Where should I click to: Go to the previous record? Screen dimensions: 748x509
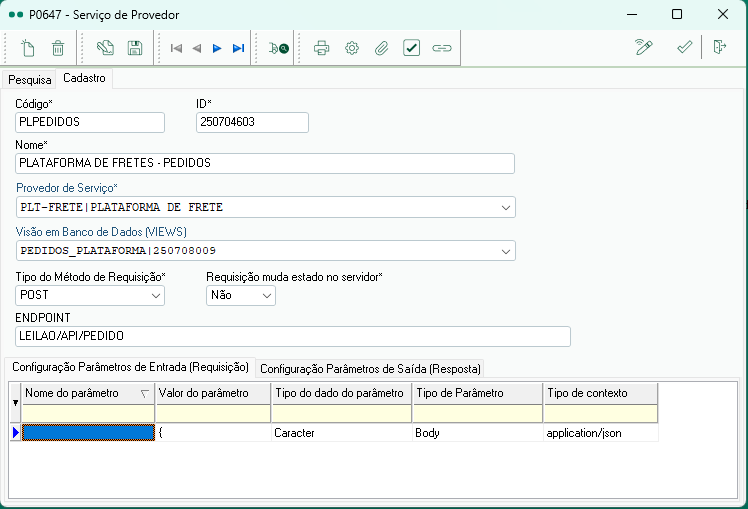tap(197, 48)
